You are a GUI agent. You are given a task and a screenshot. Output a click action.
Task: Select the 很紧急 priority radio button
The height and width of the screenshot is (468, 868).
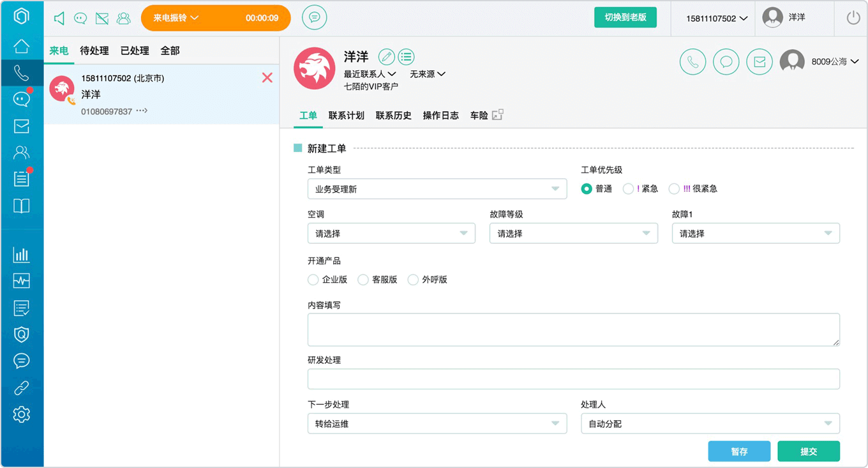[x=674, y=189]
